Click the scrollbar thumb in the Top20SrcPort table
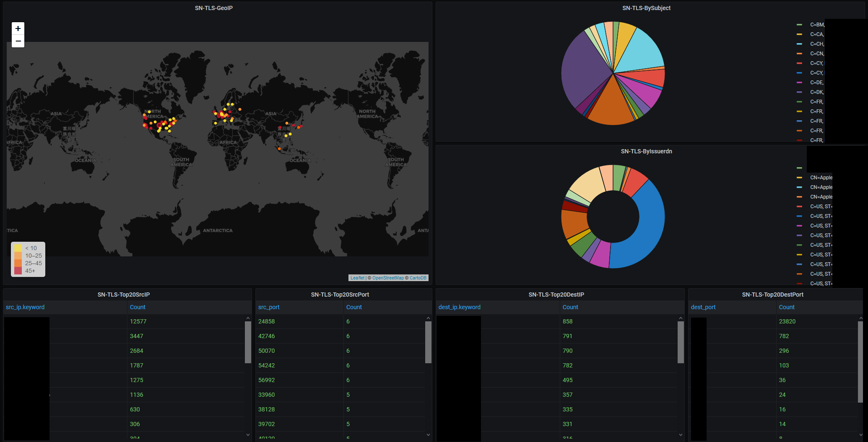Viewport: 868px width, 442px height. click(x=428, y=342)
